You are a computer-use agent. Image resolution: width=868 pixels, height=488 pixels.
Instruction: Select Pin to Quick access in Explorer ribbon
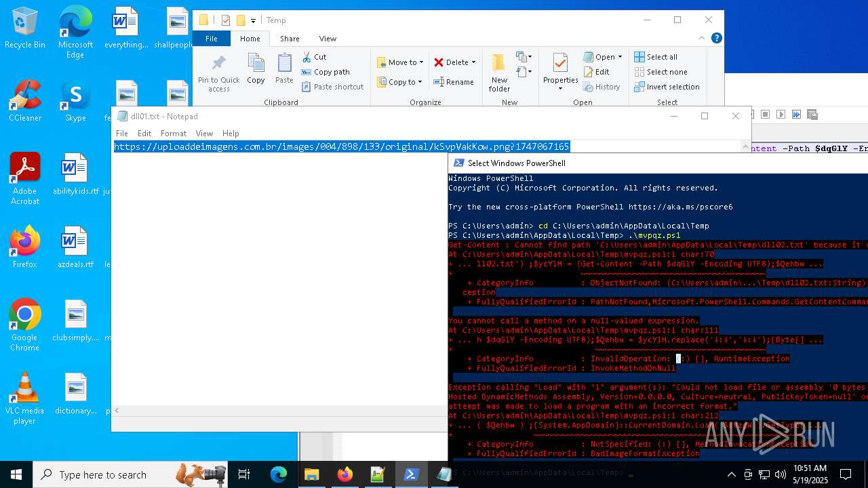click(x=218, y=73)
